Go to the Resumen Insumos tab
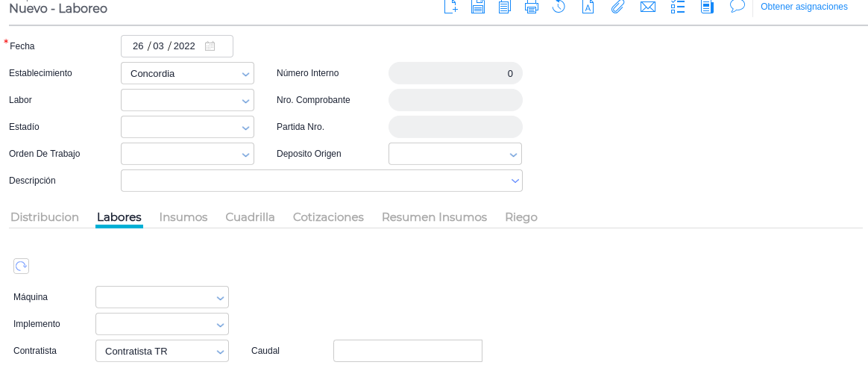 (x=434, y=217)
